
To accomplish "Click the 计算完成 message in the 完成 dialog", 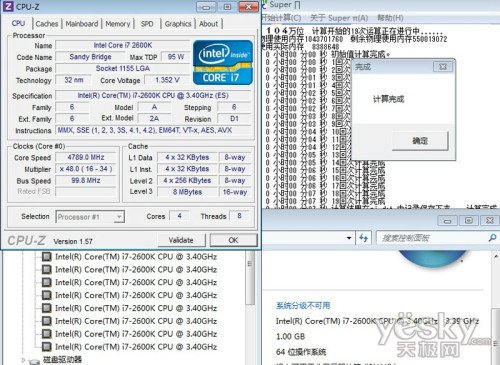I will coord(388,99).
